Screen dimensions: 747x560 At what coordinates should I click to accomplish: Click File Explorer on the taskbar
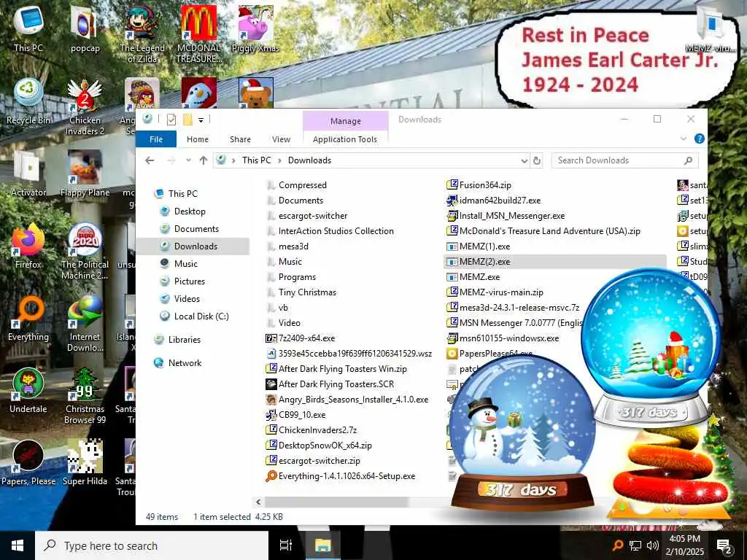click(x=322, y=545)
